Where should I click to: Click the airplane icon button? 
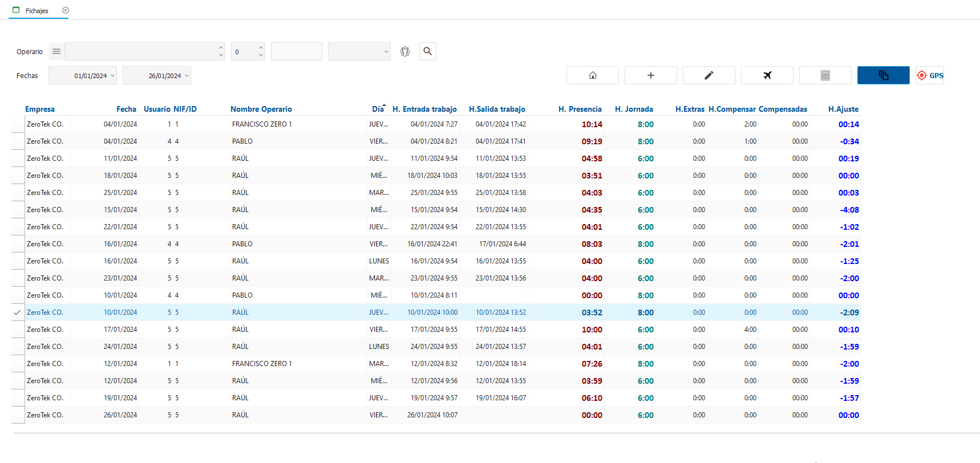tap(767, 75)
